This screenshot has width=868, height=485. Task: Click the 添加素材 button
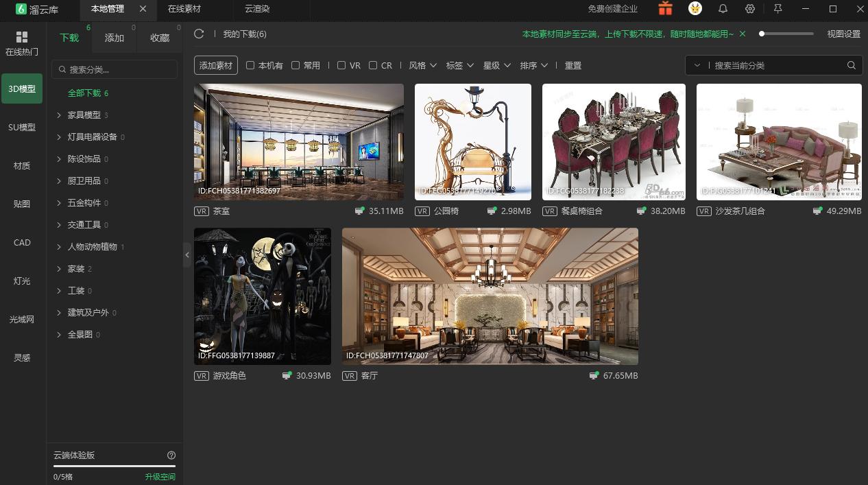(216, 65)
